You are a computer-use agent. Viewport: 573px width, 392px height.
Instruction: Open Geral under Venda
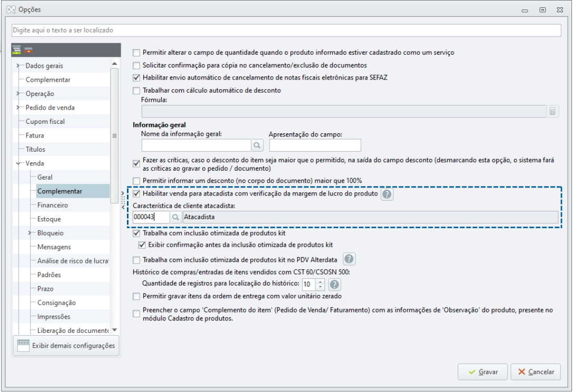click(x=45, y=178)
